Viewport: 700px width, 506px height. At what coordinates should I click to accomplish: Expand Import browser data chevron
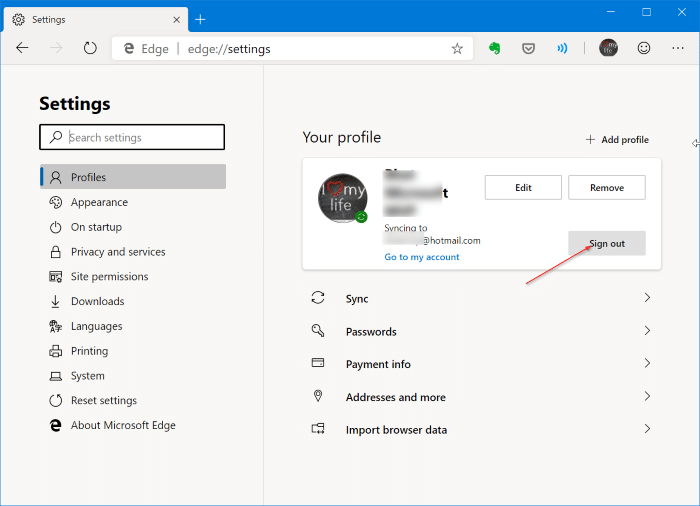[647, 429]
